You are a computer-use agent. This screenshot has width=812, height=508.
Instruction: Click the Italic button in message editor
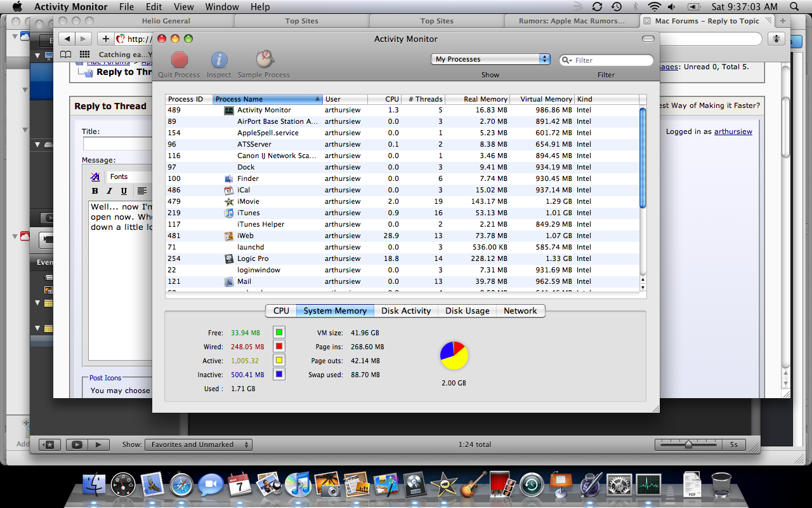(x=109, y=190)
